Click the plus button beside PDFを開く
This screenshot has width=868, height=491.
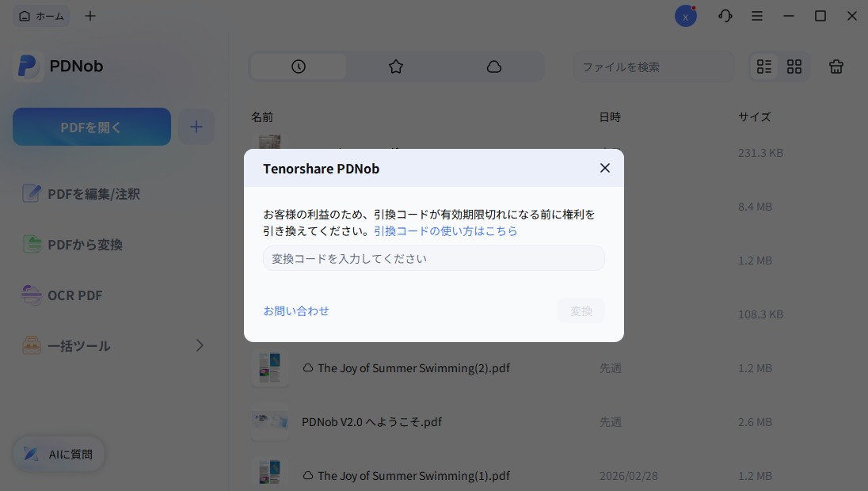tap(196, 126)
